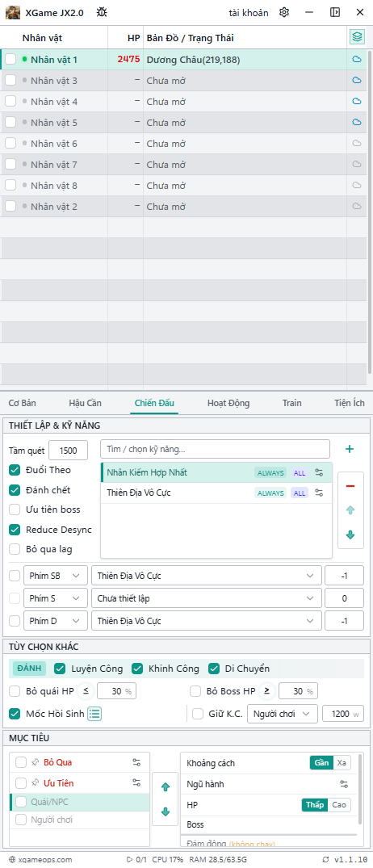Open filter settings for Bỏ Qua target

[136, 762]
